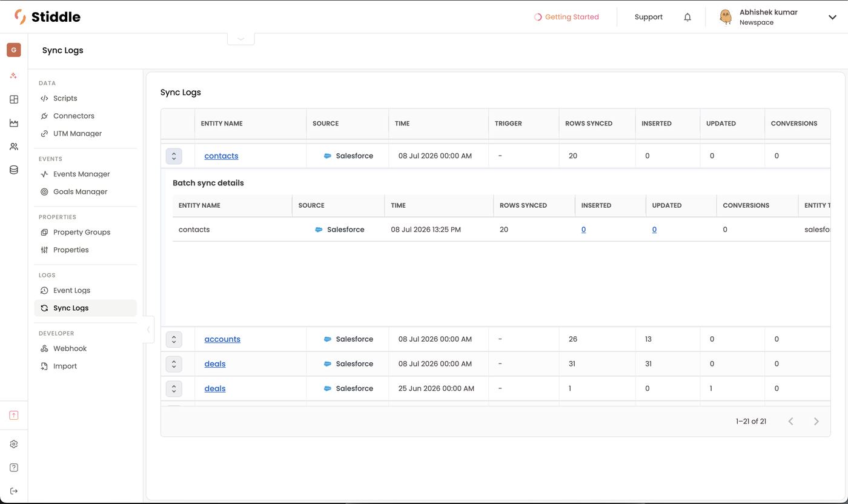848x504 pixels.
Task: Open Event Logs menu item
Action: pyautogui.click(x=85, y=290)
